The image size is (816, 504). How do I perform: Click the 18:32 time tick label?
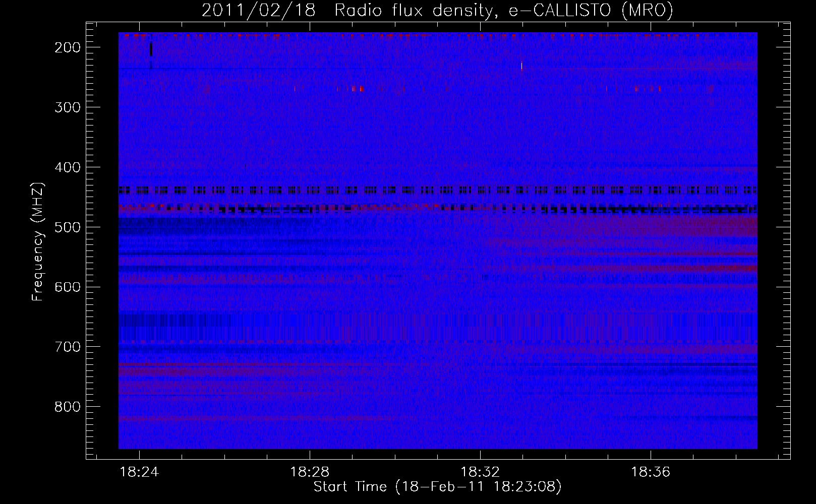[481, 472]
